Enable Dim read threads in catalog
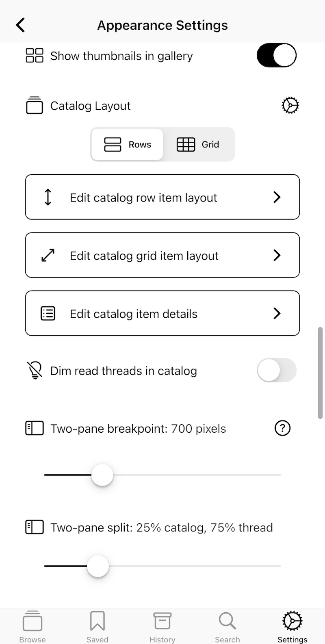The image size is (325, 644). (276, 370)
